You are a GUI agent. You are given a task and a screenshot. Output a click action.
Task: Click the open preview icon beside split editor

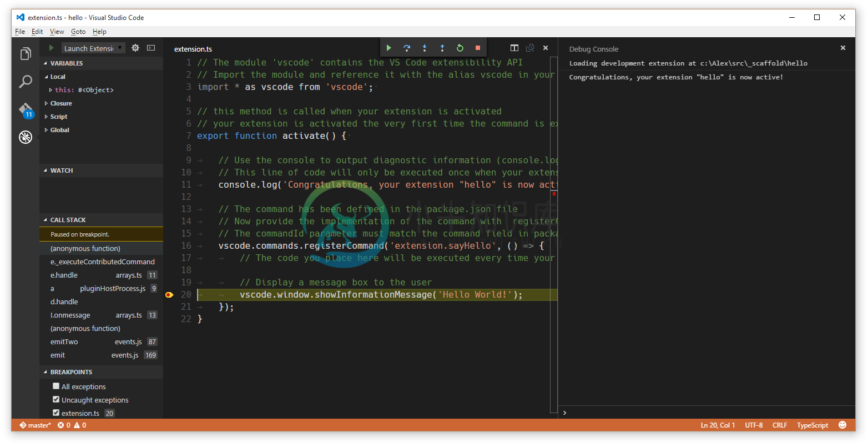click(530, 48)
